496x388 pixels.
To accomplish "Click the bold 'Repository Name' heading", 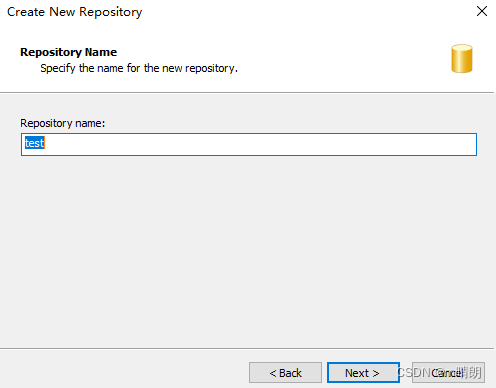I will click(x=69, y=52).
